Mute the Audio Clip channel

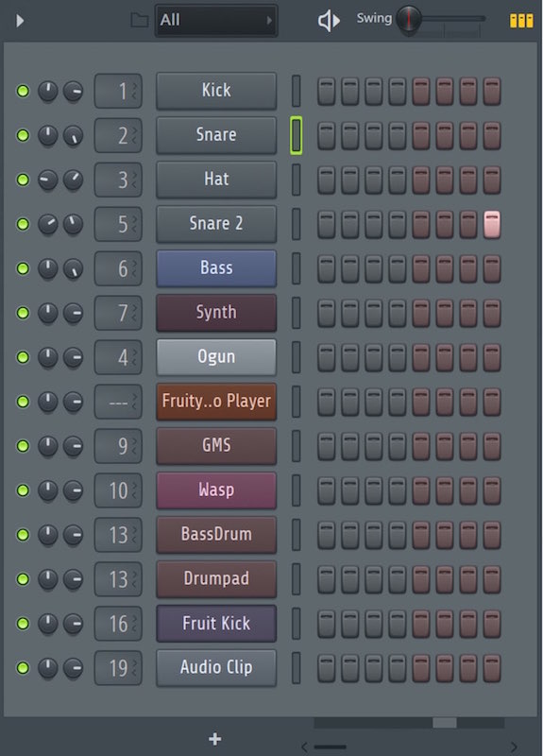coord(23,668)
